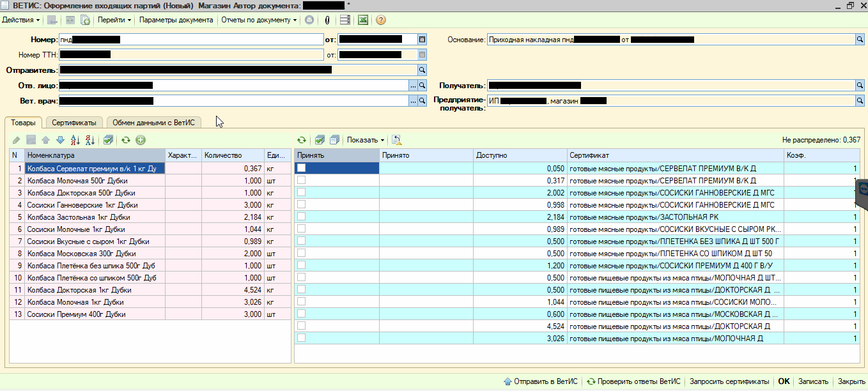
Task: Sort by the Номенклатура column header
Action: (95, 155)
